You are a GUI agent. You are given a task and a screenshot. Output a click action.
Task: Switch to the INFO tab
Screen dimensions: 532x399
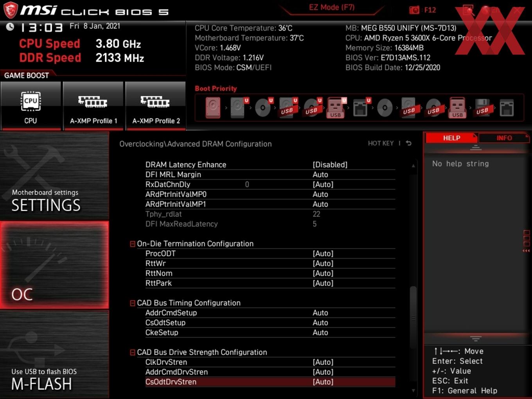504,138
